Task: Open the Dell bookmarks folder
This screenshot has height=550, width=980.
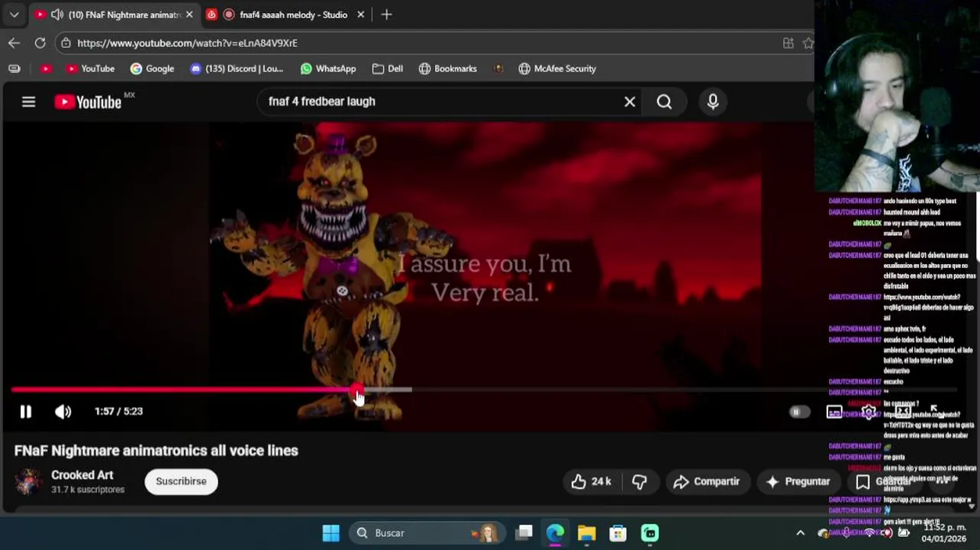Action: coord(388,69)
